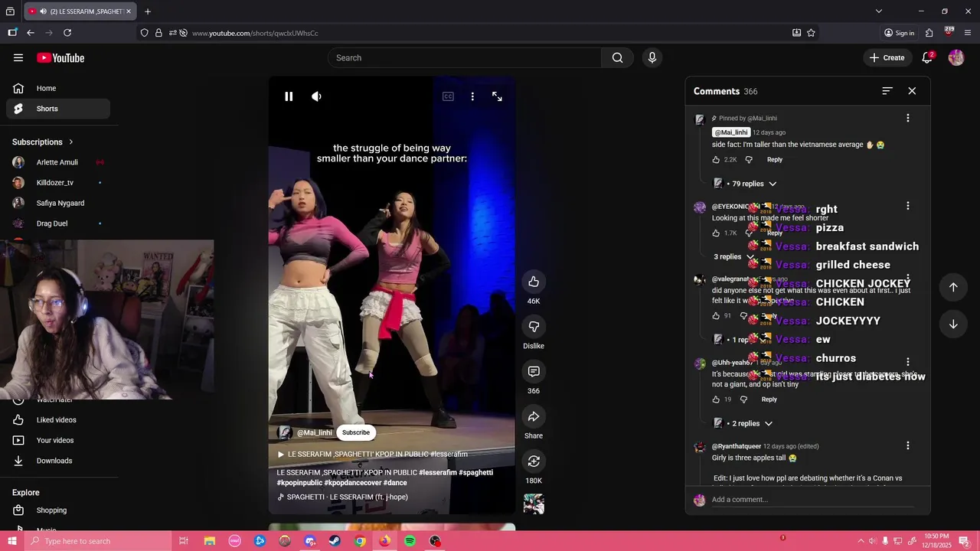Screen dimensions: 980x551
Task: Click the YouTube logo
Action: [x=60, y=58]
